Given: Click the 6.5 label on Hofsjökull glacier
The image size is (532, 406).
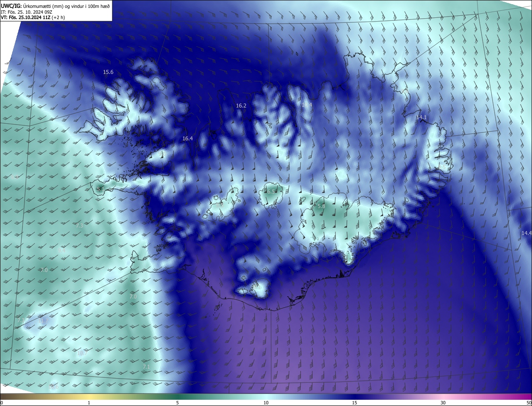Looking at the screenshot, I should (x=271, y=192).
